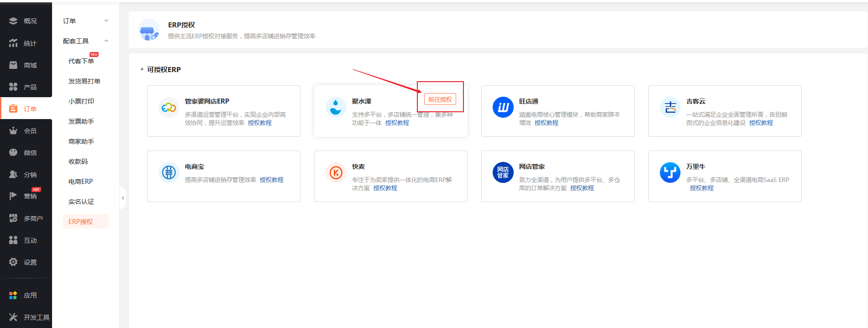Open 授权教程 link for 万里牛

coord(702,188)
